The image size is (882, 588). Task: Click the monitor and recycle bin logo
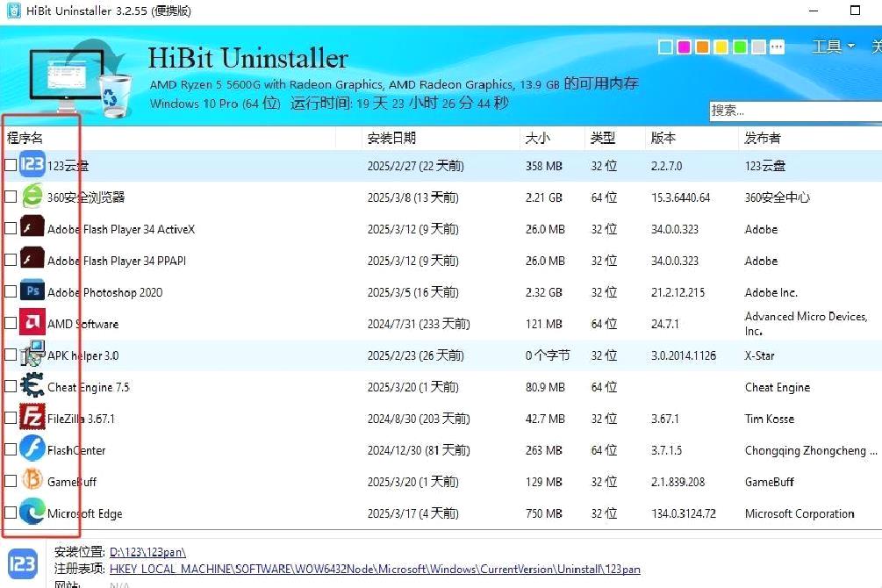pos(80,77)
